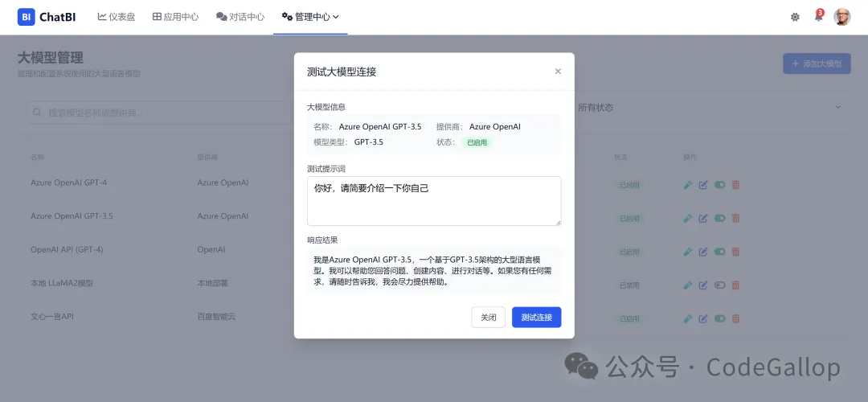Viewport: 868px width, 402px height.
Task: Focus the 测试提示词 text area
Action: coord(434,201)
